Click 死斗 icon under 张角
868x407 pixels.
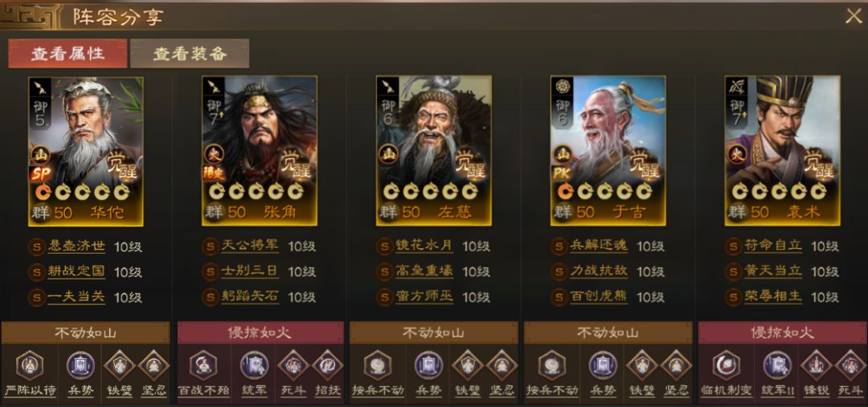pos(293,365)
